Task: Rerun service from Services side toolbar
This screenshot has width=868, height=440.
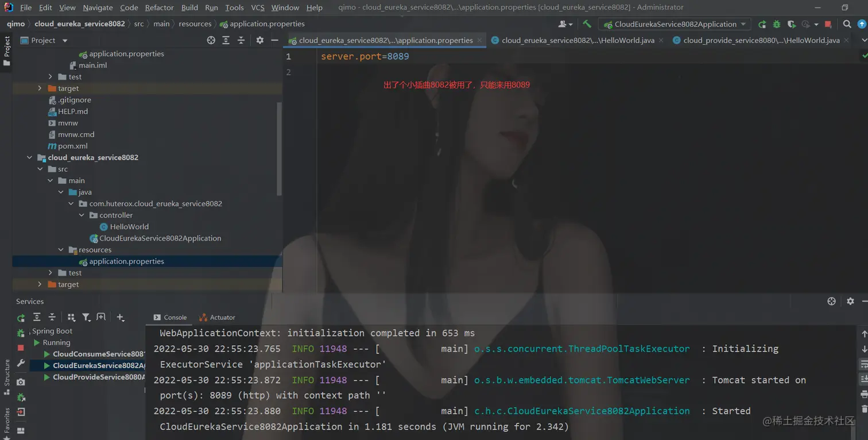Action: pos(21,318)
